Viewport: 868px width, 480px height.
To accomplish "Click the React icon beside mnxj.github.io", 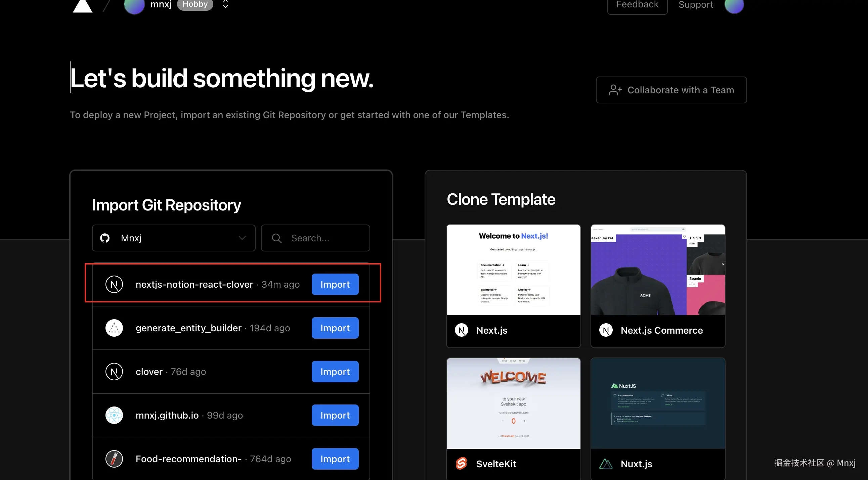I will pos(114,415).
